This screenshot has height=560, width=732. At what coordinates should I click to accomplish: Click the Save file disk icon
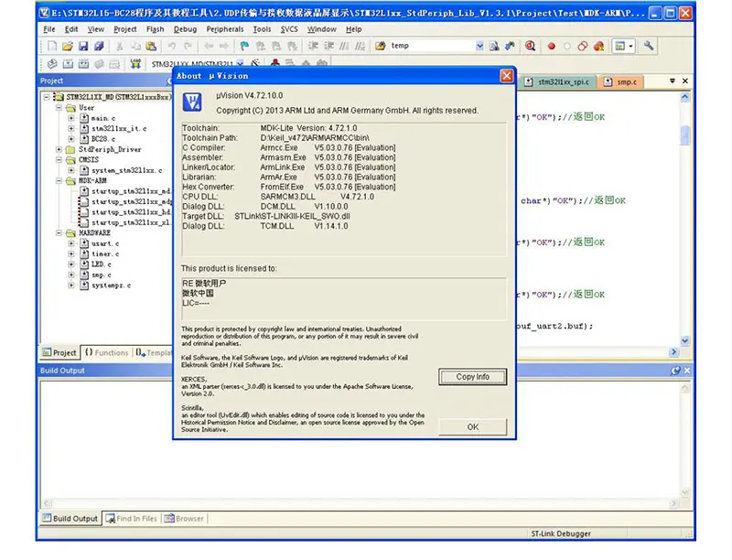click(x=83, y=46)
